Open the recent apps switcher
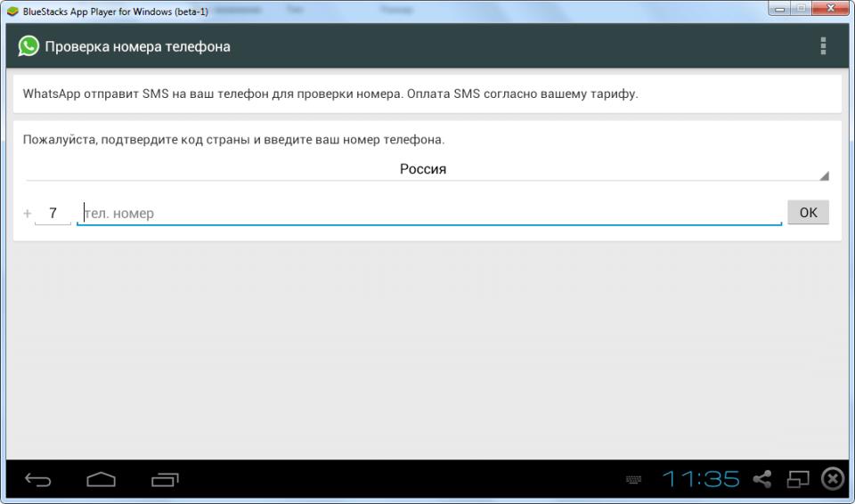 (x=165, y=480)
